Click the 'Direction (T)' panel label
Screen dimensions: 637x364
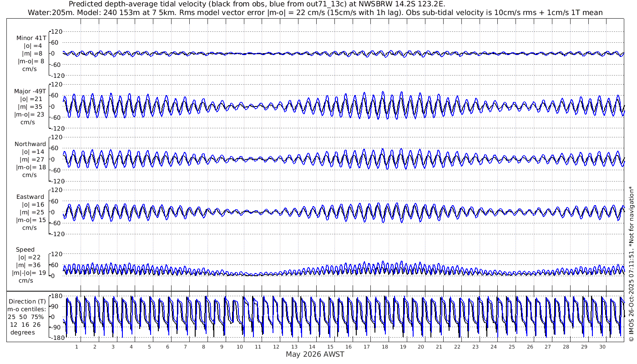pyautogui.click(x=28, y=302)
